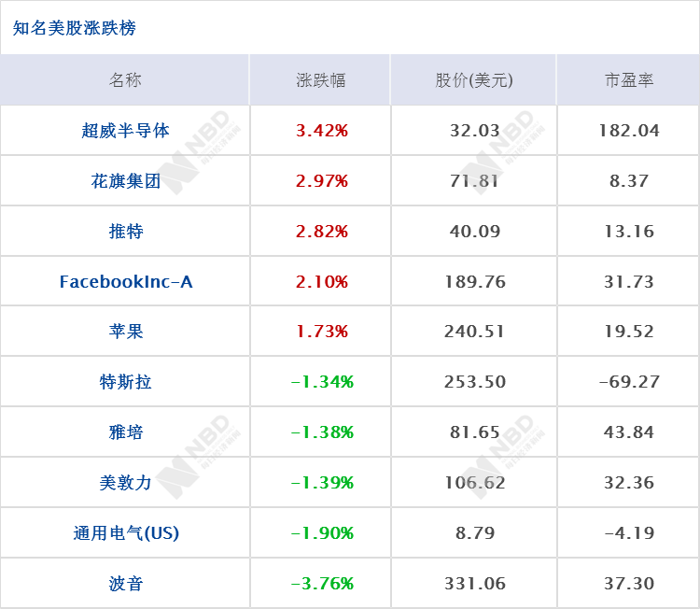The image size is (700, 609).
Task: Click Tesla's -69.27 P/E value
Action: coord(629,382)
